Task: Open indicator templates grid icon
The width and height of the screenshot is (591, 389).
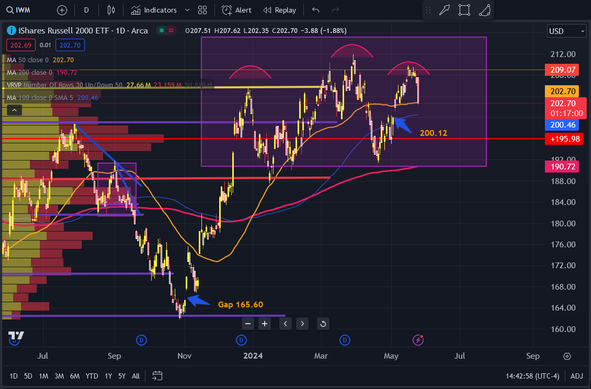Action: click(x=202, y=10)
